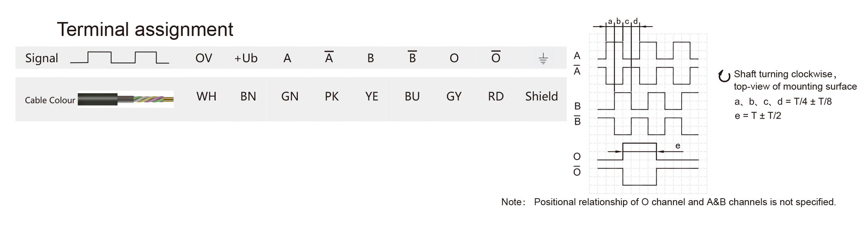The height and width of the screenshot is (233, 868).
Task: Click the Note about O channel positioning
Action: coord(668,202)
